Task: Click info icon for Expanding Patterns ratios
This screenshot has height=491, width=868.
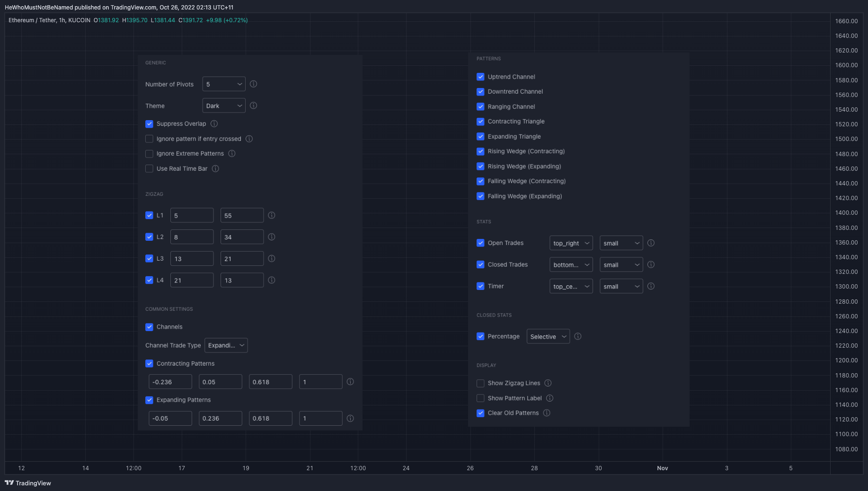Action: point(350,418)
